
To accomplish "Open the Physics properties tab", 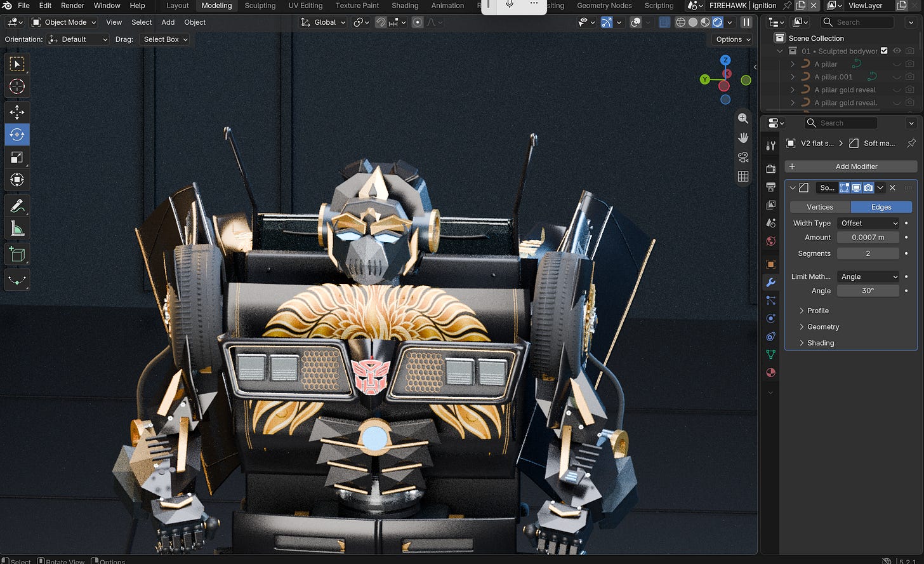I will coord(771,318).
